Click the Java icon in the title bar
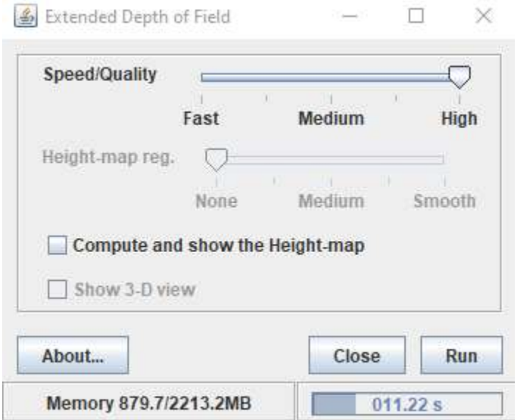 click(x=24, y=16)
